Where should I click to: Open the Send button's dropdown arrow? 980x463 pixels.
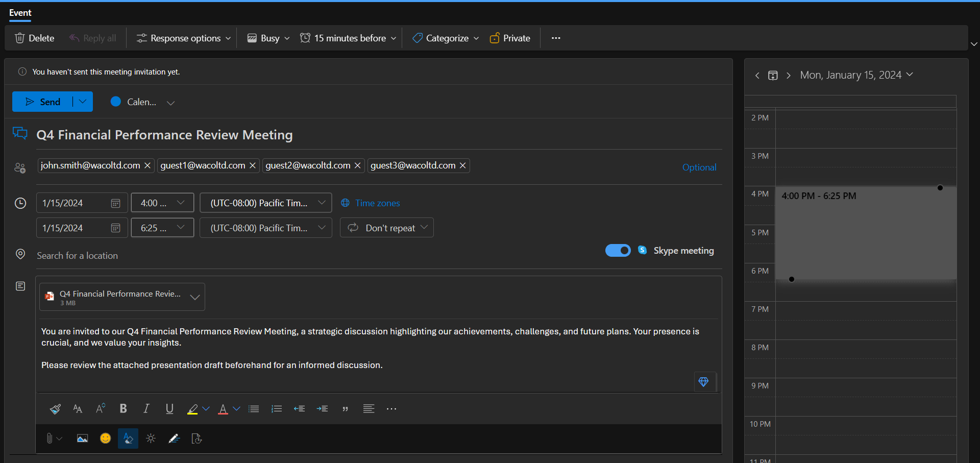pyautogui.click(x=83, y=102)
